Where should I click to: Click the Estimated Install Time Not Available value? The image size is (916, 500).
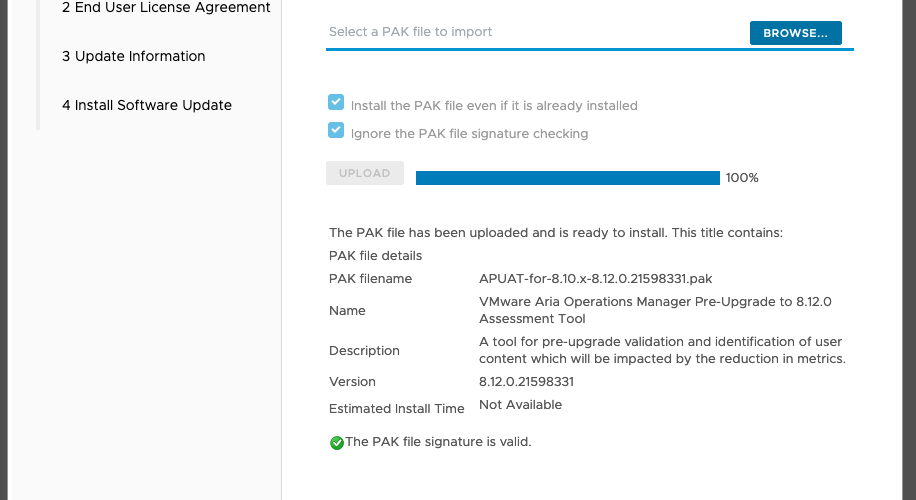click(521, 405)
